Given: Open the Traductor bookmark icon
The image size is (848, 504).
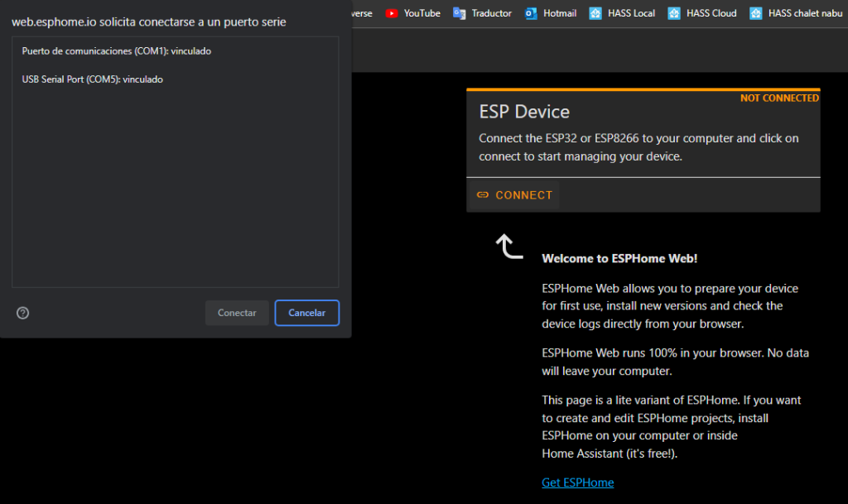Looking at the screenshot, I should click(x=460, y=13).
